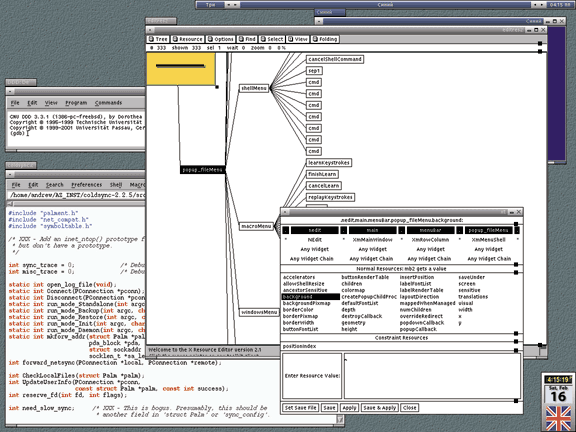The height and width of the screenshot is (432, 576).
Task: Select the borderColor resource
Action: 298,310
